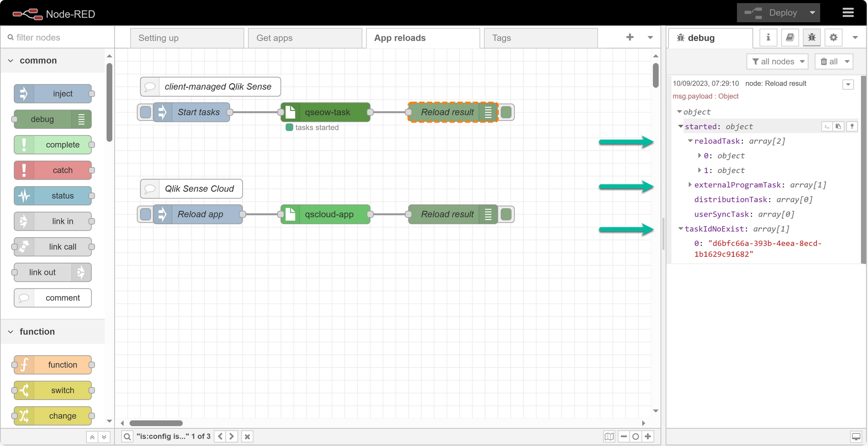Screen dimensions: 868x446
Task: Collapse all palette categories
Action: click(x=92, y=437)
